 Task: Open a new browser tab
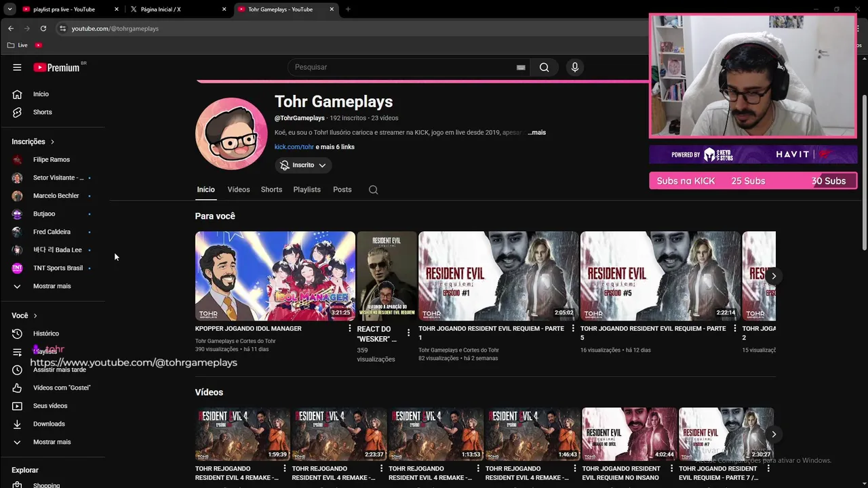click(x=348, y=9)
